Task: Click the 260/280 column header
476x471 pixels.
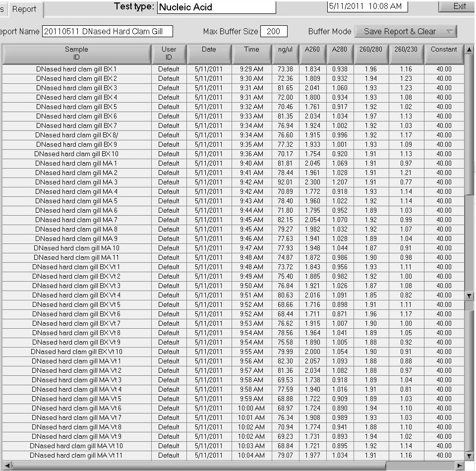Action: point(371,50)
